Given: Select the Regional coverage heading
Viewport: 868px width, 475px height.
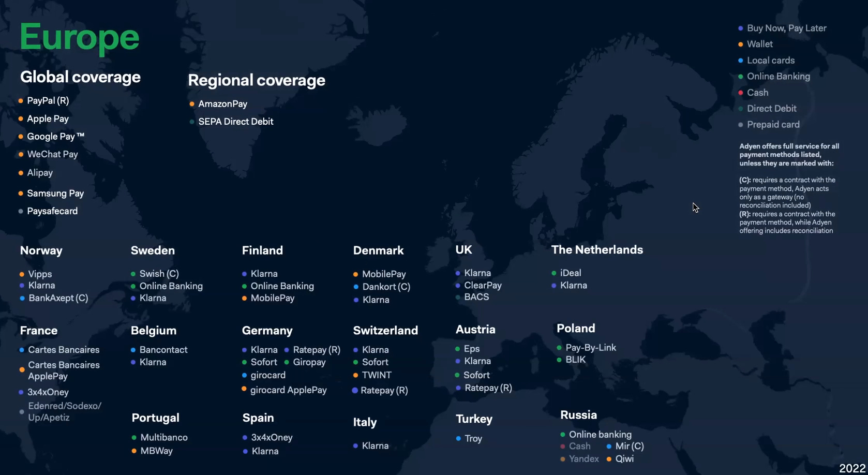Looking at the screenshot, I should pyautogui.click(x=257, y=80).
